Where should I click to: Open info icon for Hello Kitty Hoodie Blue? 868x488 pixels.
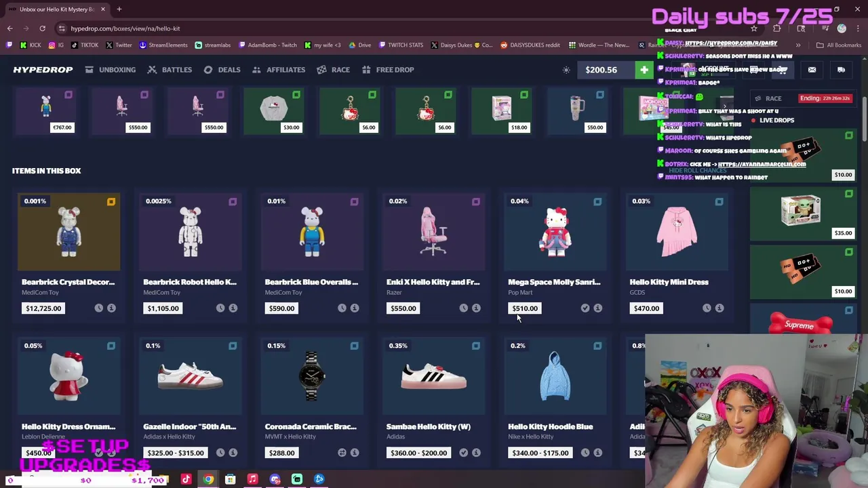click(597, 453)
